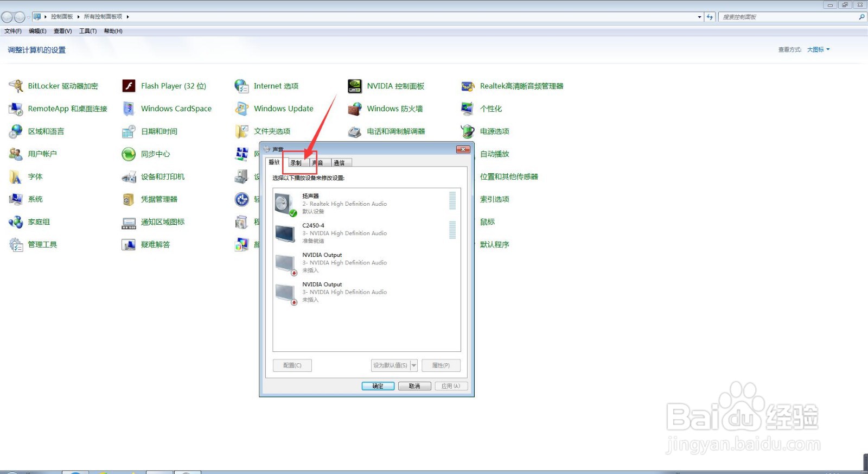The height and width of the screenshot is (474, 868).
Task: Expand the address bar history dropdown
Action: click(699, 17)
